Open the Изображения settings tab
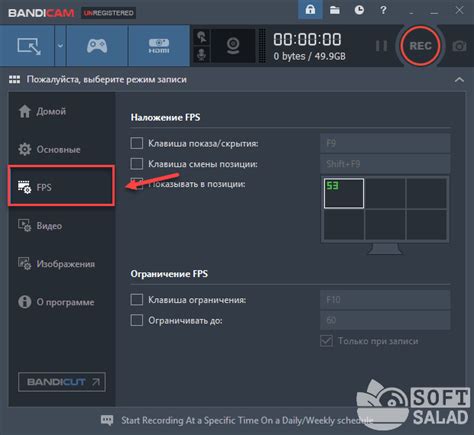The width and height of the screenshot is (474, 435). click(x=62, y=264)
